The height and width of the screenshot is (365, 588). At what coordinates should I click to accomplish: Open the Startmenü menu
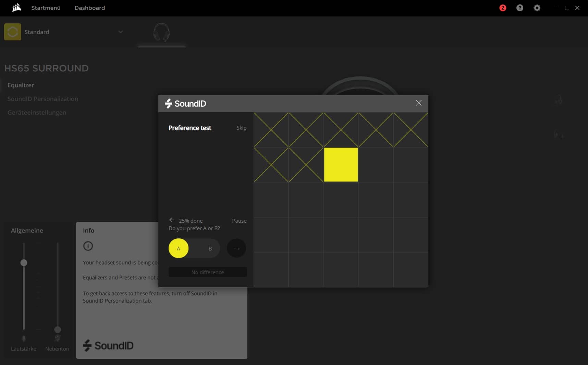(46, 8)
